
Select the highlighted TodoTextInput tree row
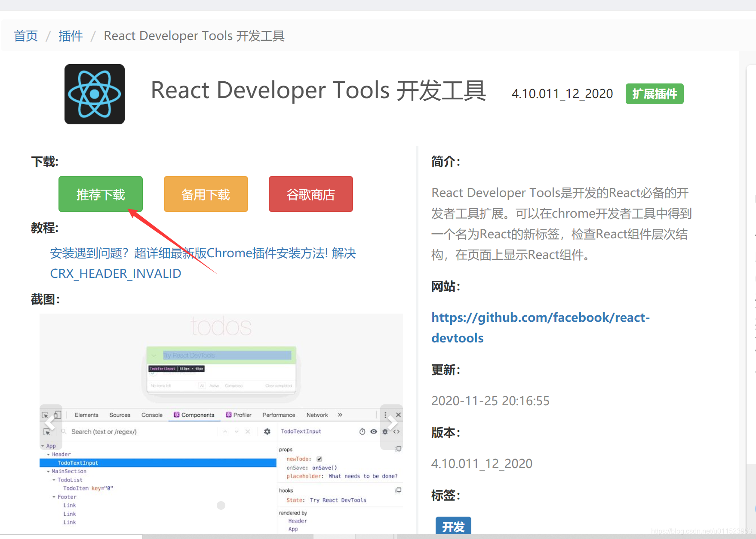point(158,463)
